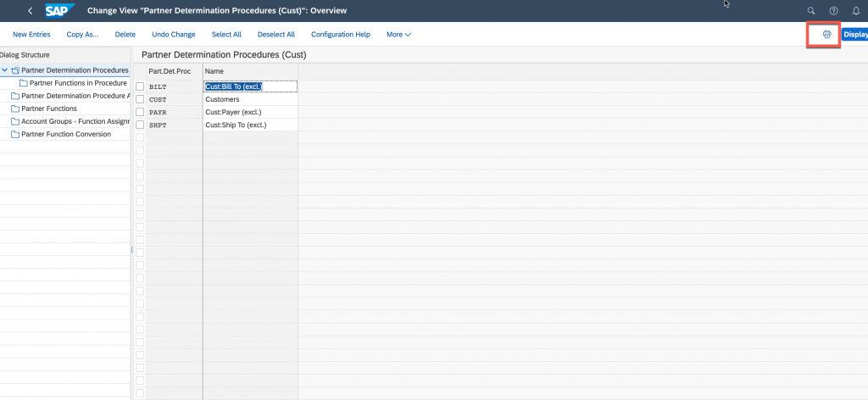This screenshot has height=400, width=868.
Task: Click the Delete button
Action: point(125,34)
